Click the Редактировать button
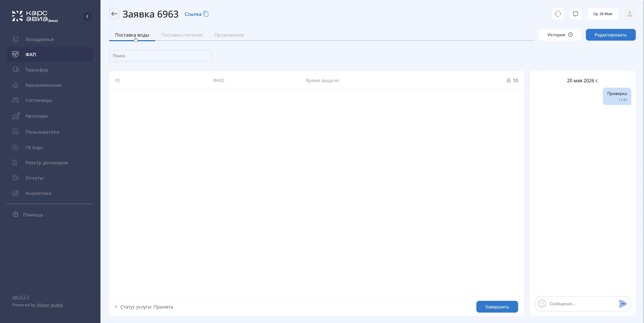This screenshot has width=644, height=323. [611, 35]
